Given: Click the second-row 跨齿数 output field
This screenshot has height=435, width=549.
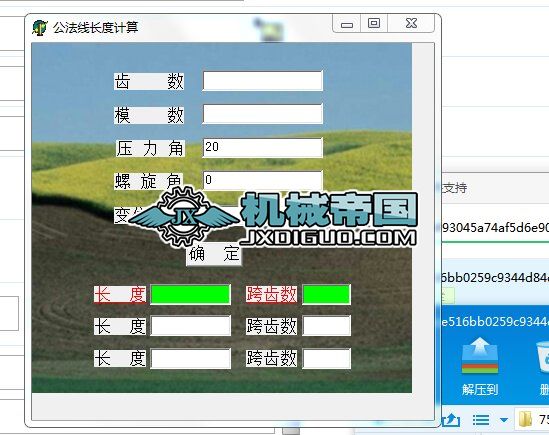Looking at the screenshot, I should coord(326,325).
